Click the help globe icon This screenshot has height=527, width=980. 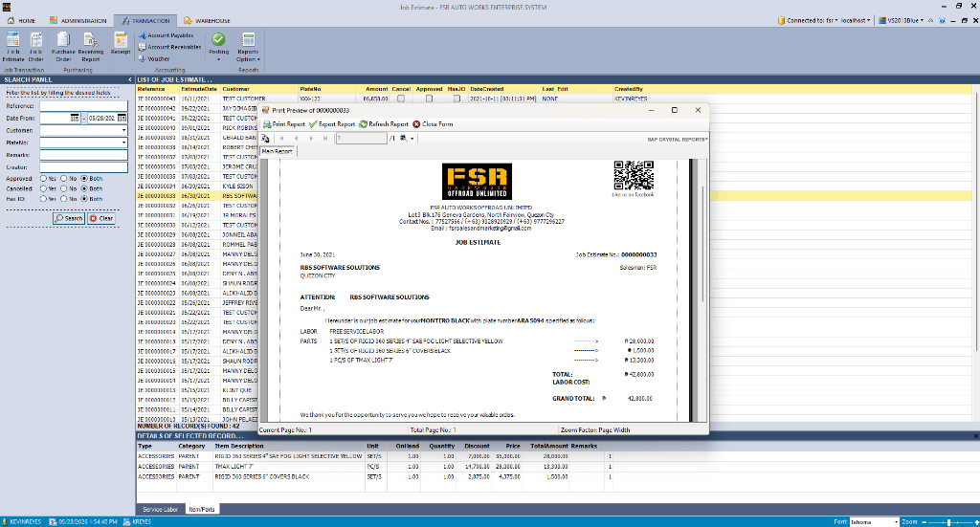point(942,21)
